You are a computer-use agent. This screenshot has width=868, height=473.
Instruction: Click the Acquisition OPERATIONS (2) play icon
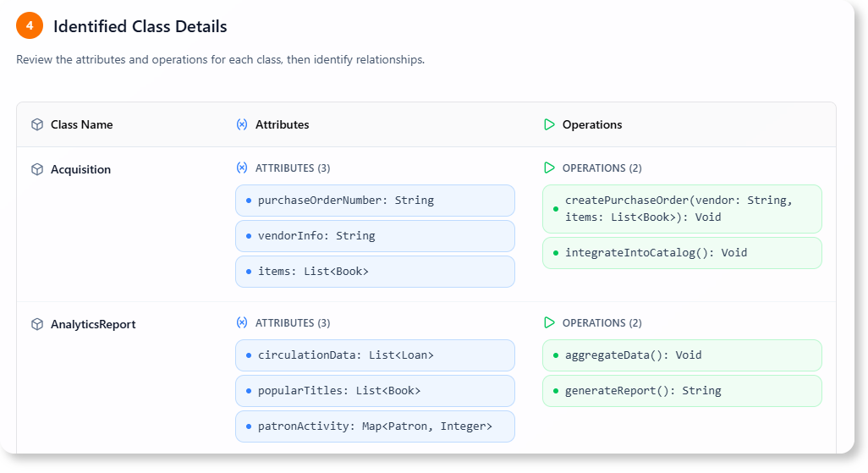point(549,168)
